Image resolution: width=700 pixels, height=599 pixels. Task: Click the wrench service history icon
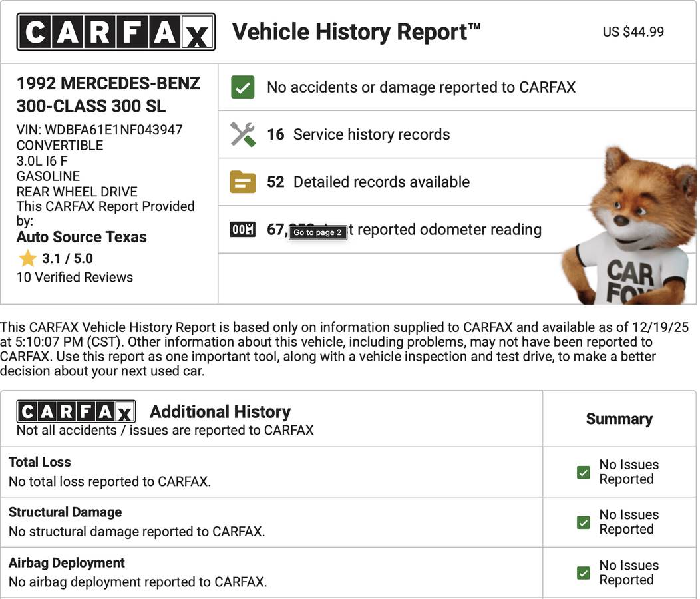click(x=242, y=134)
